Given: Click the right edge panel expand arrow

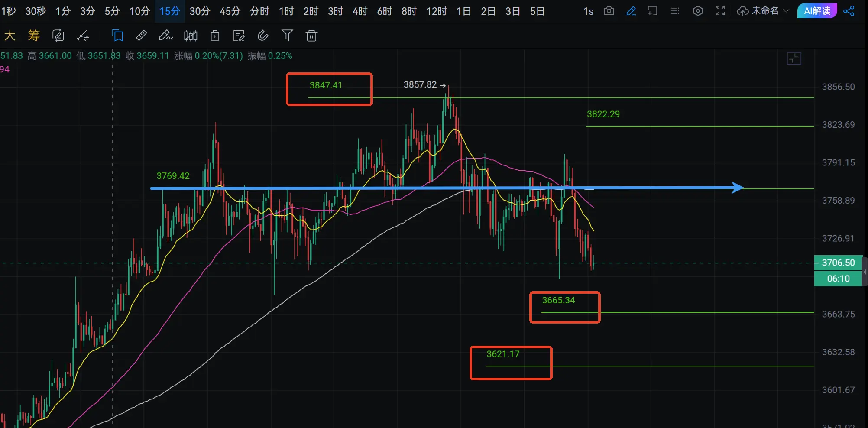Looking at the screenshot, I should coord(865,272).
